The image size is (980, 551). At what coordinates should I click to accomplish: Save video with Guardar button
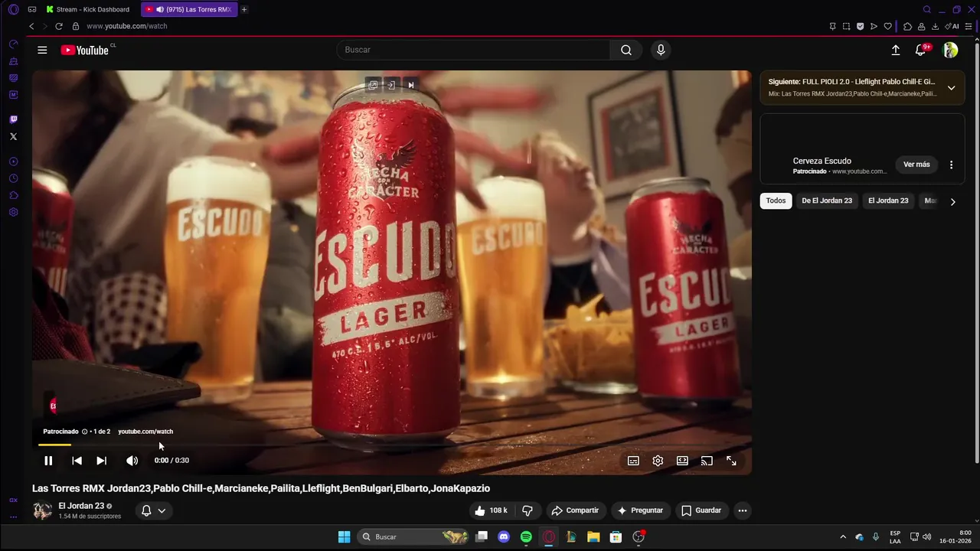coord(701,510)
